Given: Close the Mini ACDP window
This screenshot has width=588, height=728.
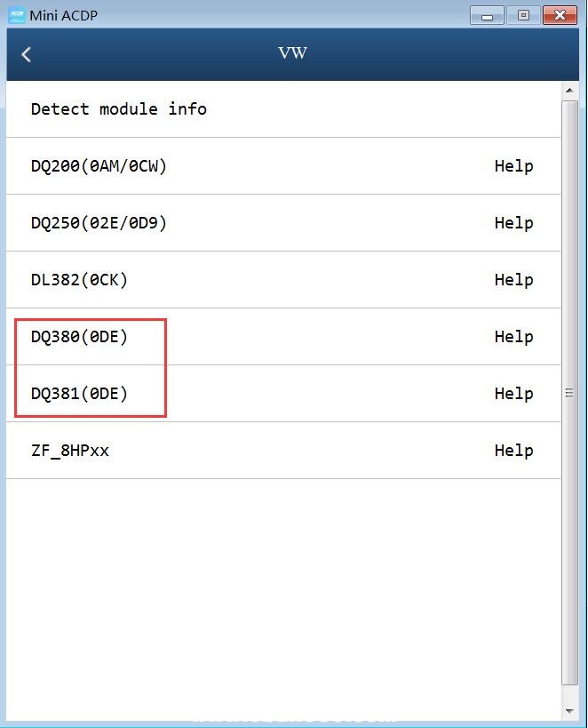Looking at the screenshot, I should coord(560,15).
